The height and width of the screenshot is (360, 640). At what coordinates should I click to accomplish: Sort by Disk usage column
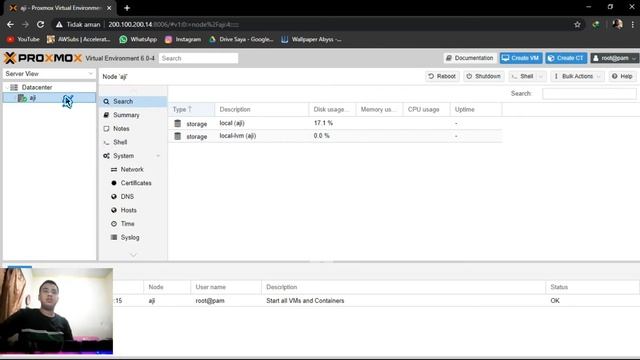pos(332,109)
